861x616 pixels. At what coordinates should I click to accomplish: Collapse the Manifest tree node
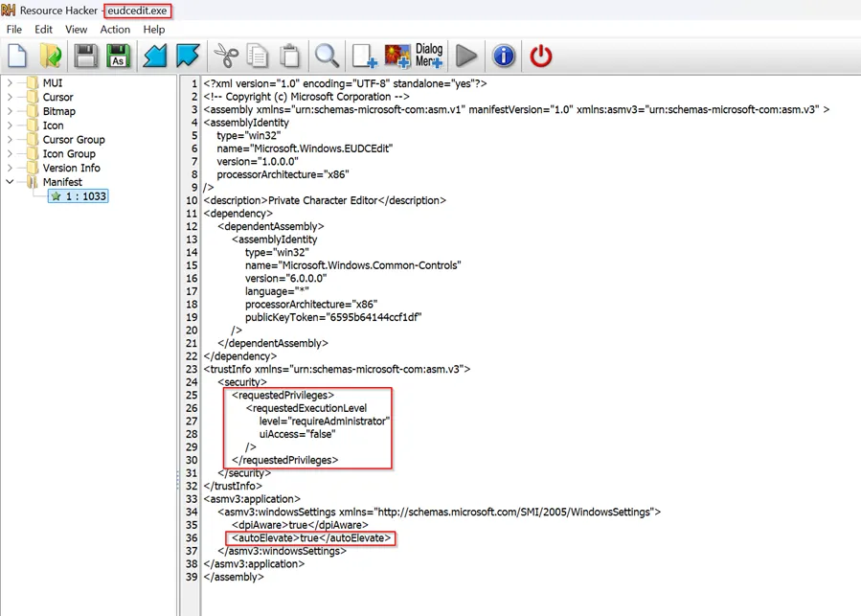[11, 182]
